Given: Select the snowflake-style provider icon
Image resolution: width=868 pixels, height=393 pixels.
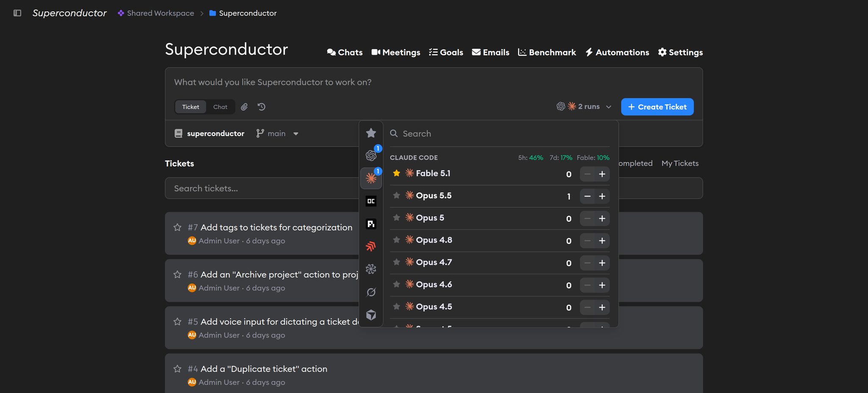Looking at the screenshot, I should click(371, 269).
